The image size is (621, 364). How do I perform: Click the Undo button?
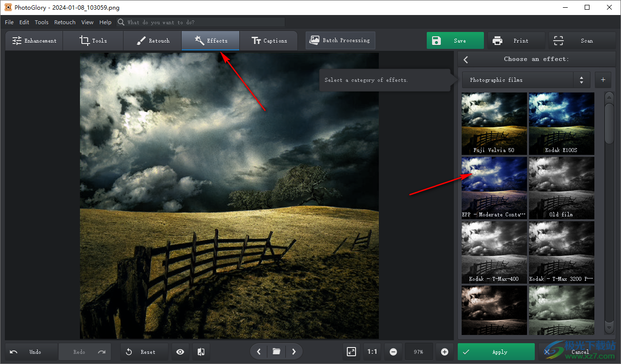click(31, 352)
